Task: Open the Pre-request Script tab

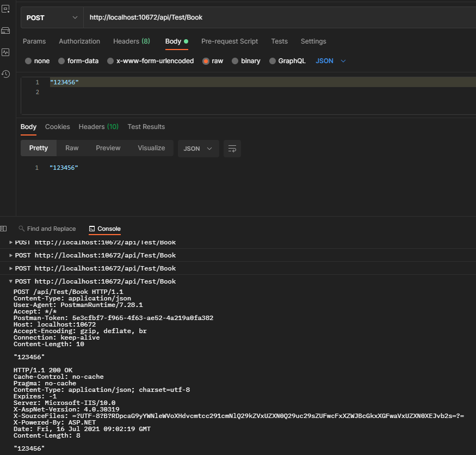Action: [230, 41]
